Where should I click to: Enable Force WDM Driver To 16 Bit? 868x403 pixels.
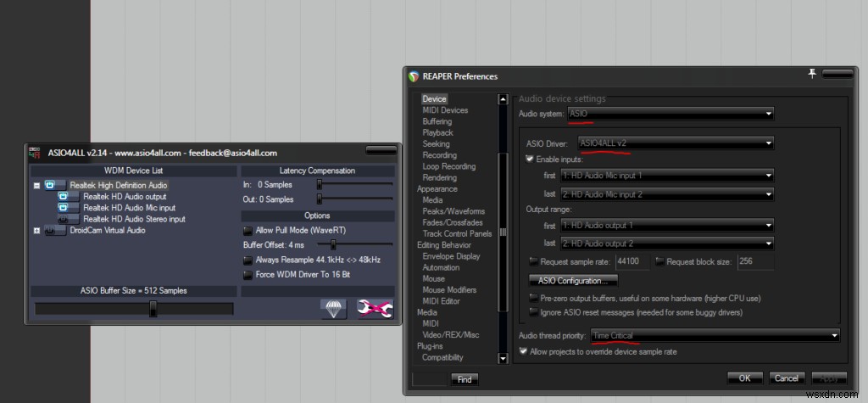[x=248, y=275]
